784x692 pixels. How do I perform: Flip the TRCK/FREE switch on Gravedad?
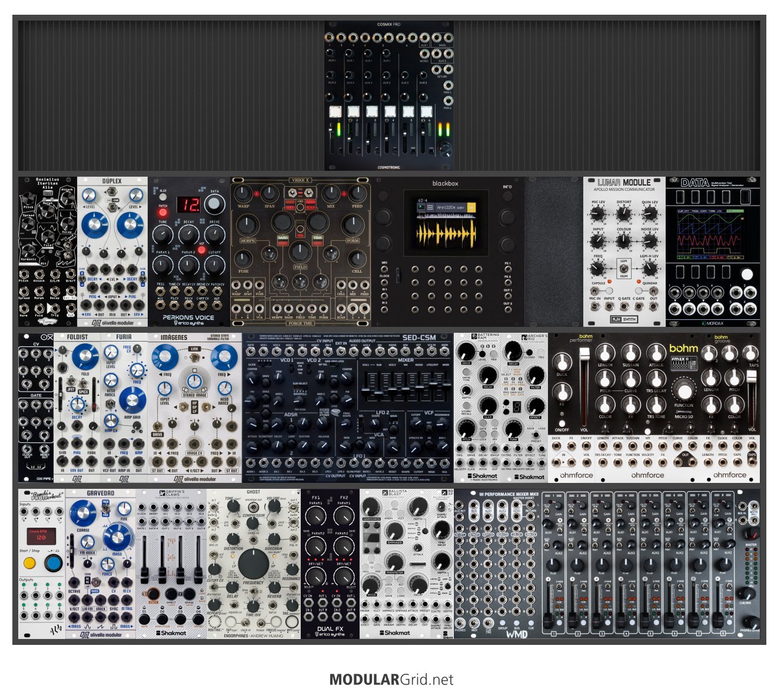[106, 508]
